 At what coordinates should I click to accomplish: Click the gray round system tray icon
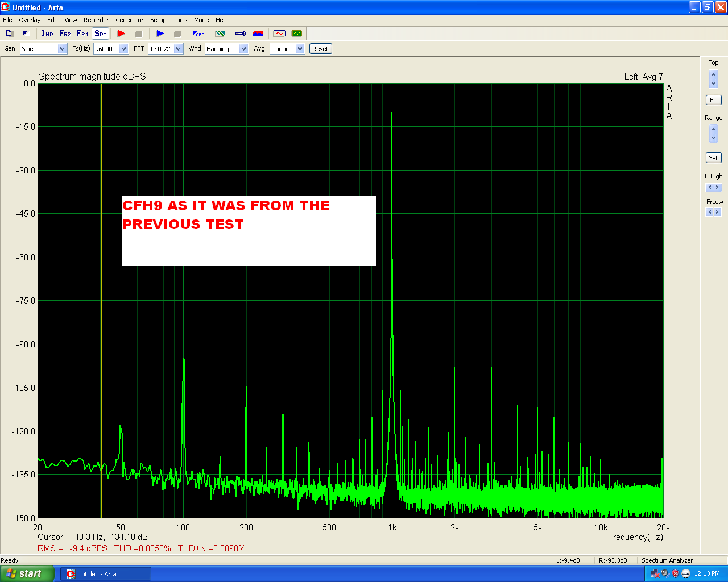(x=665, y=573)
